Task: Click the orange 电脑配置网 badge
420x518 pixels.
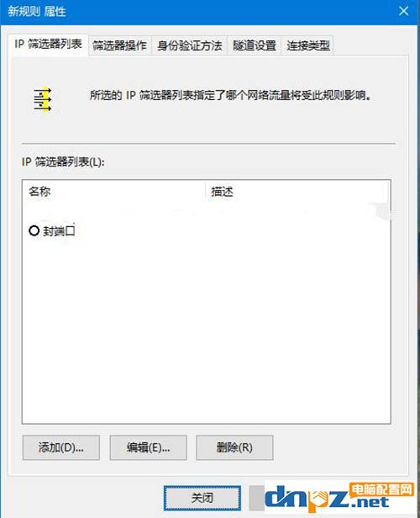Action: pos(381,489)
